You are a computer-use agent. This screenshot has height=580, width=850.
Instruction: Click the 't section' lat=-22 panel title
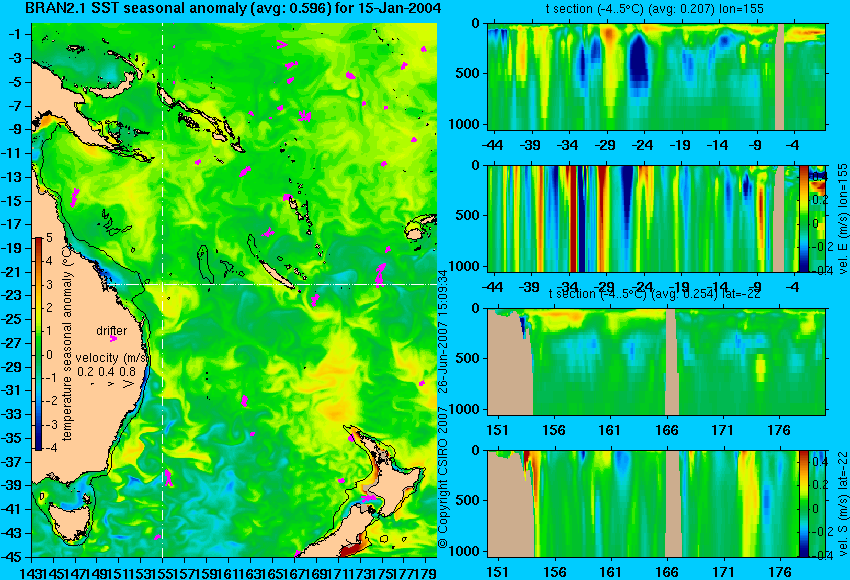click(x=654, y=294)
